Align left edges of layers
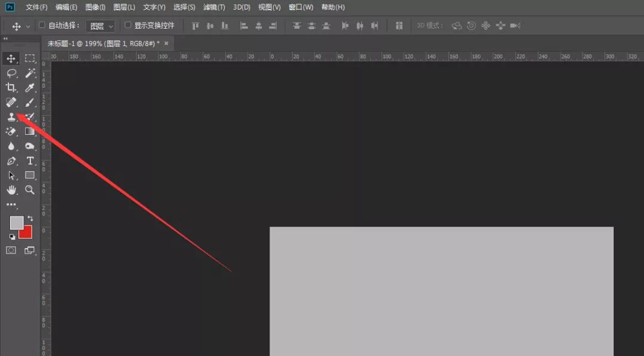This screenshot has width=644, height=356. click(x=244, y=26)
